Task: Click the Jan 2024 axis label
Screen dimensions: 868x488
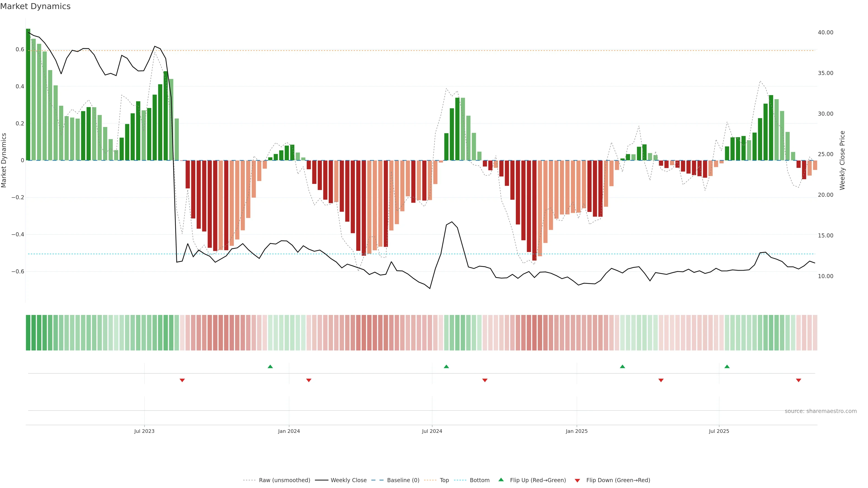Action: 289,431
